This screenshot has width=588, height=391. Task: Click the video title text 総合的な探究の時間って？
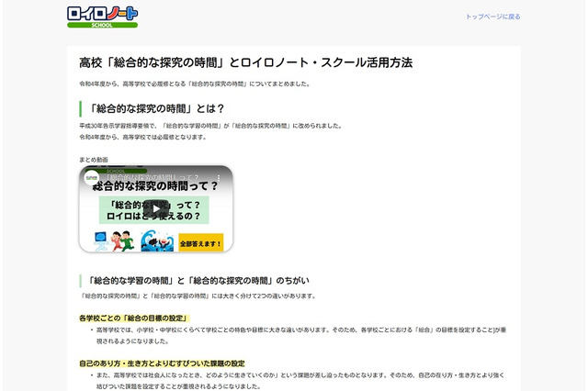[155, 185]
